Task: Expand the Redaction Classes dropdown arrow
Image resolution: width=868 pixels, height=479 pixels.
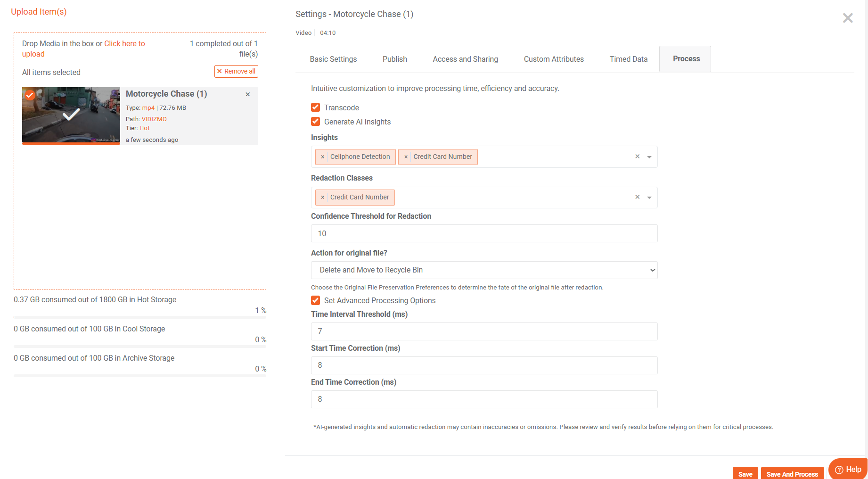Action: [649, 198]
